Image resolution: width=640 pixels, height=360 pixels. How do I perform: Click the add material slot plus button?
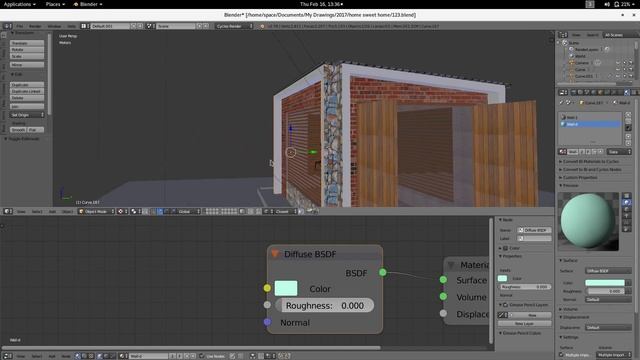pos(628,115)
